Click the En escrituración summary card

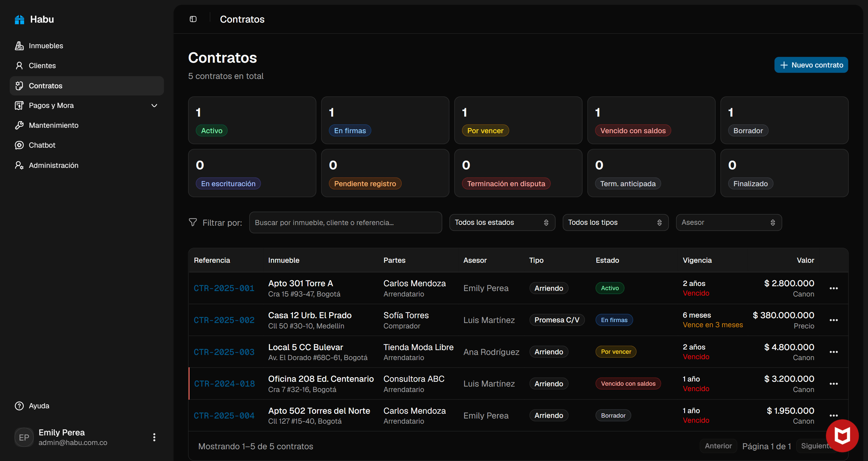252,173
